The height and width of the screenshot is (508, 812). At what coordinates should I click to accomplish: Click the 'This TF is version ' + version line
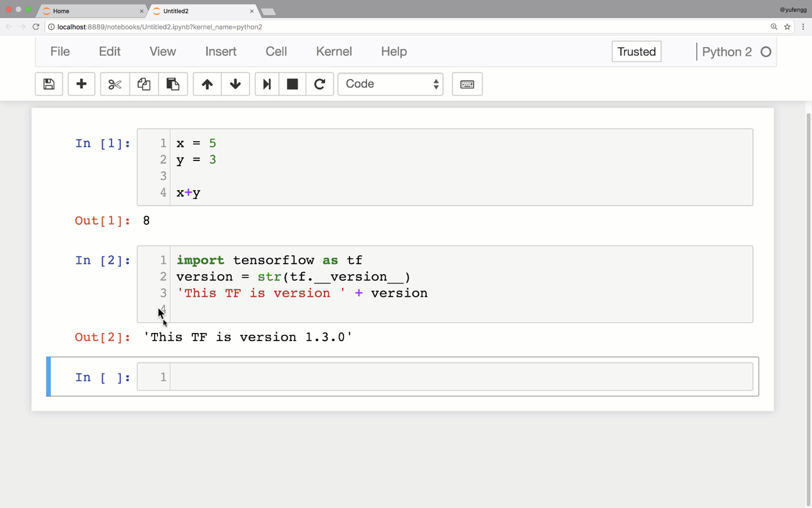pyautogui.click(x=302, y=294)
